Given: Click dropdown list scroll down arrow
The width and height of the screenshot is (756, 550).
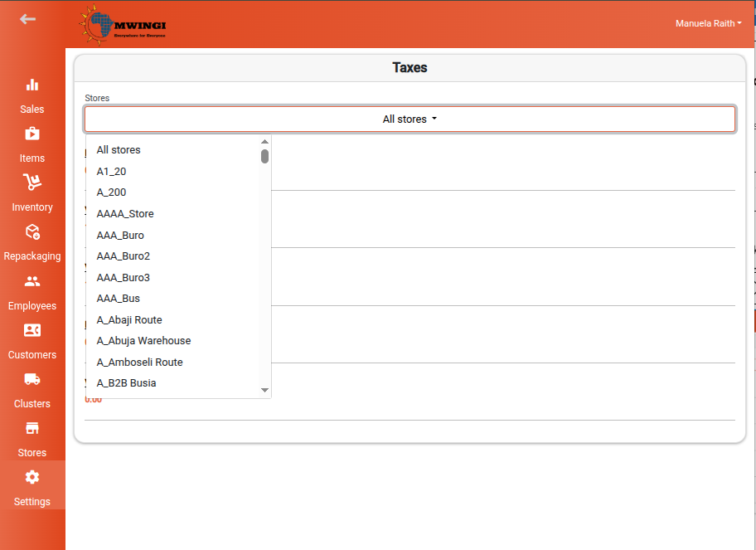Looking at the screenshot, I should (x=264, y=390).
